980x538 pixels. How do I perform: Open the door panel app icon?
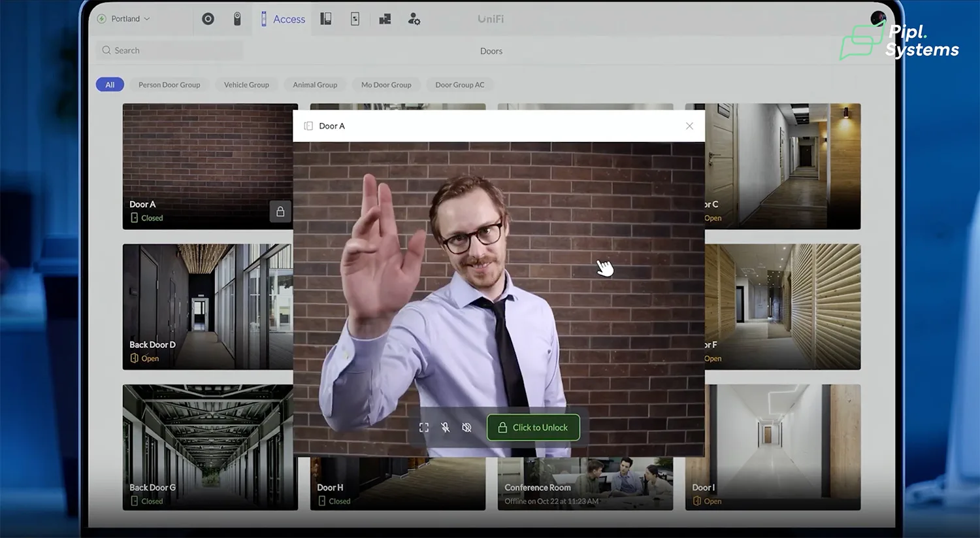pyautogui.click(x=325, y=19)
